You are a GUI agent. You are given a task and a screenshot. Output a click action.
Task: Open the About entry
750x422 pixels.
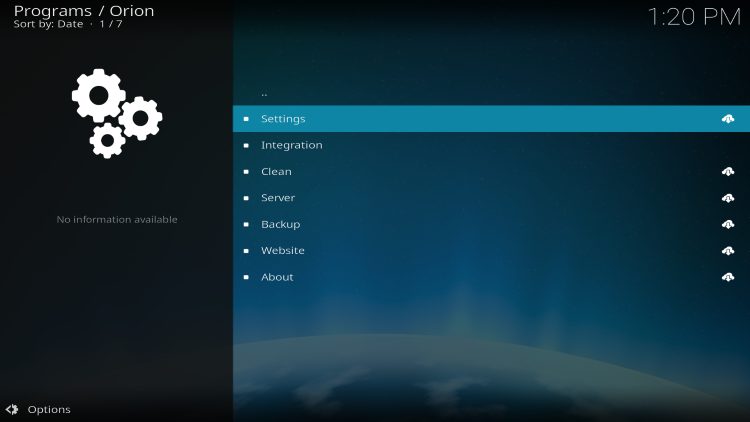point(491,277)
